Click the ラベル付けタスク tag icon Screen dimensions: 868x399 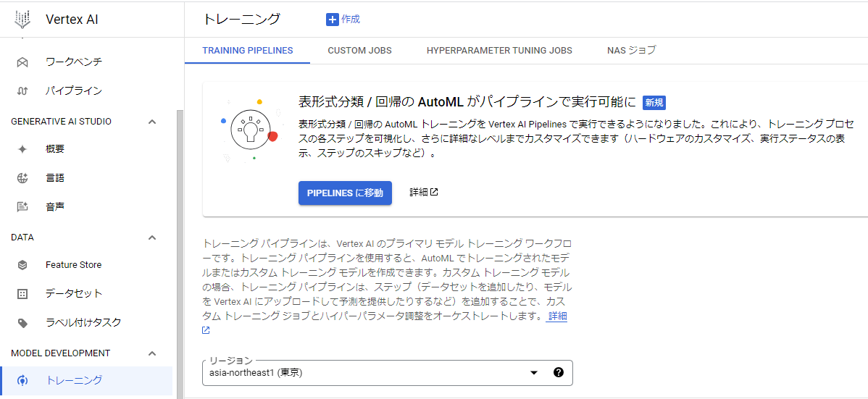coord(22,323)
